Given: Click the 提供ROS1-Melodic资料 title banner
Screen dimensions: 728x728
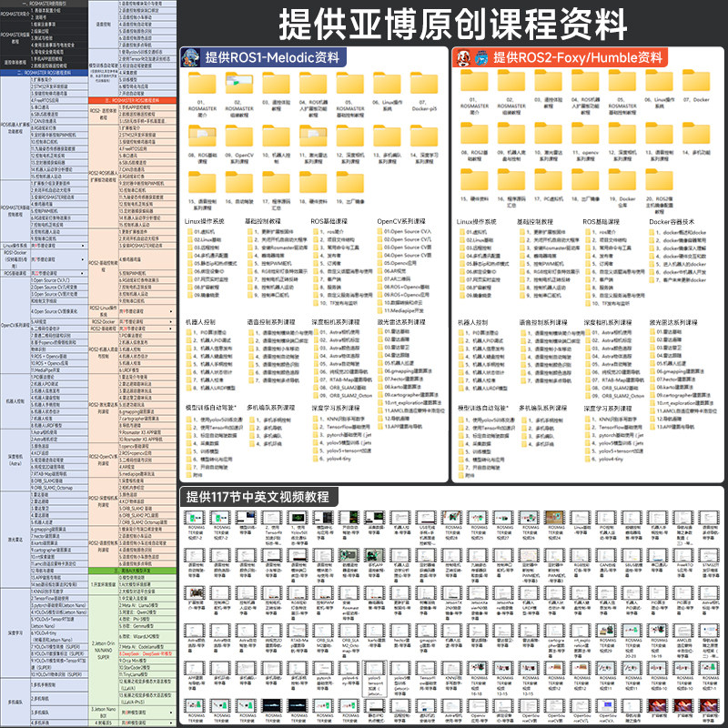Looking at the screenshot, I should [263, 57].
